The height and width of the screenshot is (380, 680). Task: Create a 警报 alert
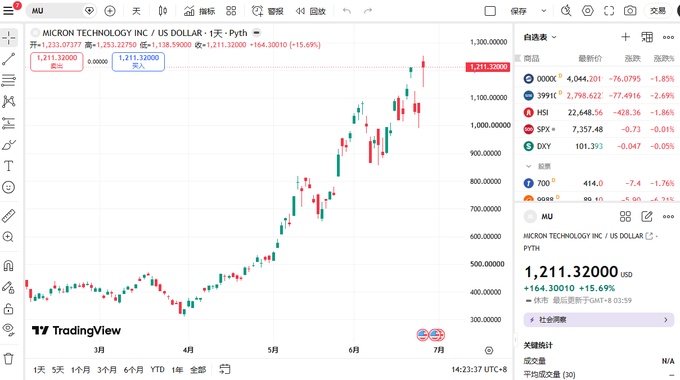click(x=268, y=11)
